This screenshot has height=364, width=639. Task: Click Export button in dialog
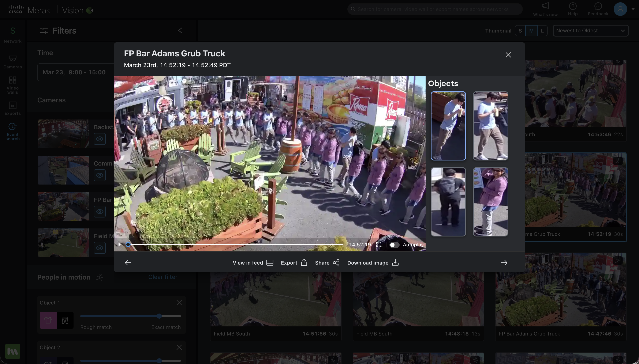pyautogui.click(x=294, y=262)
